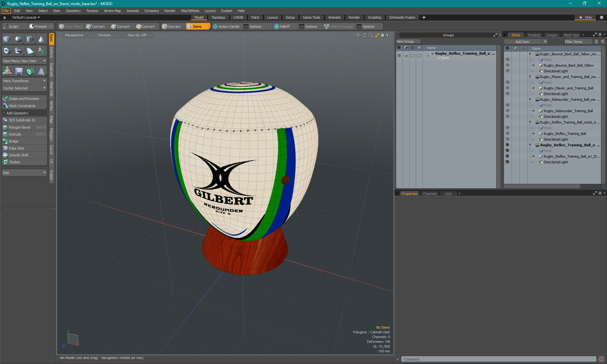Collapse Rugby_Rebounder_Training_Ball_mo scene
The image size is (607, 364).
(x=530, y=100)
